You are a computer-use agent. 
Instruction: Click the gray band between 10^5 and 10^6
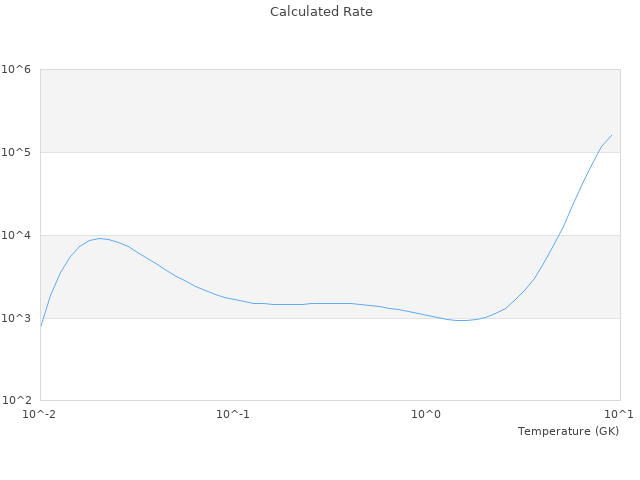[x=330, y=111]
